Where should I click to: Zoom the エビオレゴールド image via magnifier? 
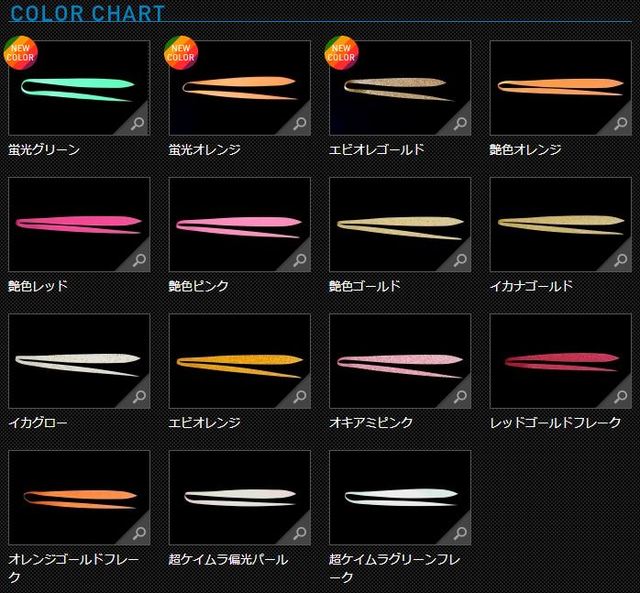click(460, 123)
